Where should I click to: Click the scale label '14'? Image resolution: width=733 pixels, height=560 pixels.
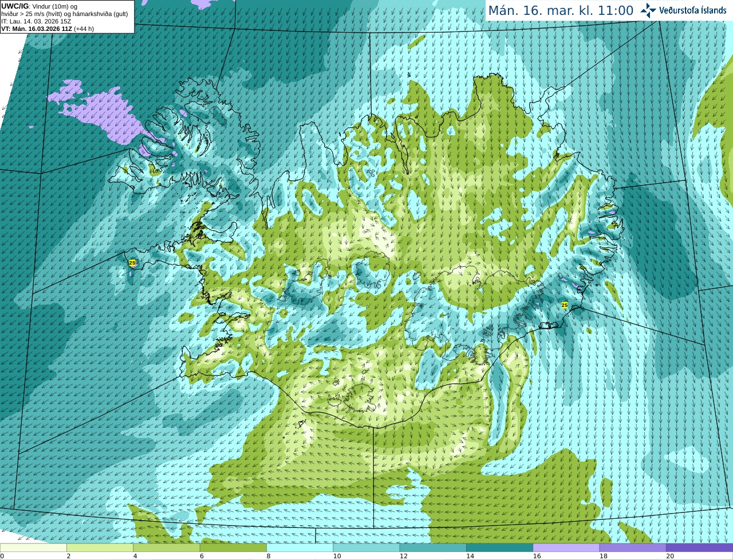coord(470,556)
